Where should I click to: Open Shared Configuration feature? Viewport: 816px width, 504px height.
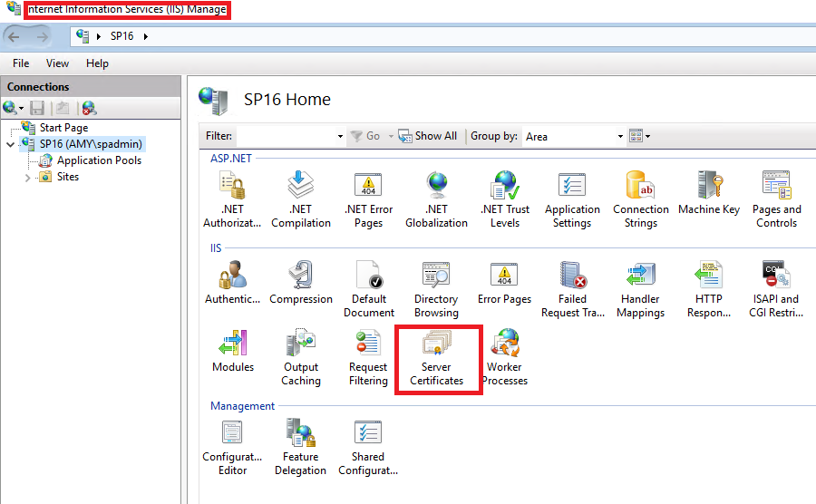[368, 447]
